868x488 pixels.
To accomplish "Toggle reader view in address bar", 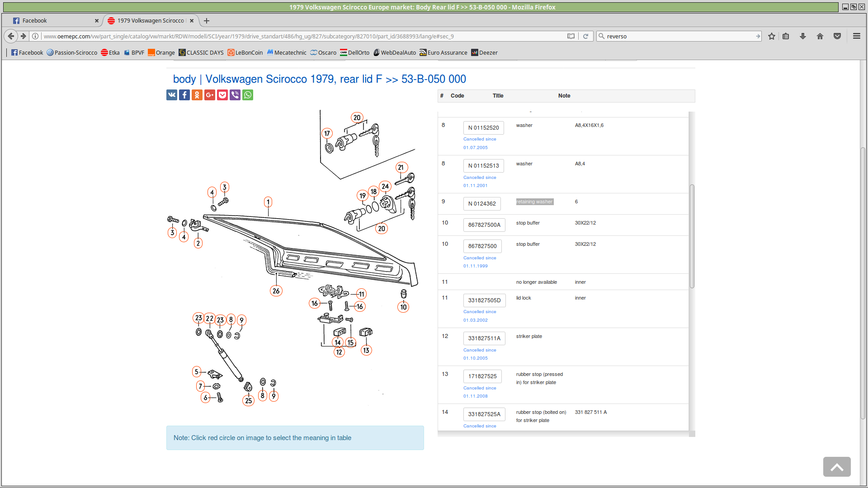I will 571,36.
